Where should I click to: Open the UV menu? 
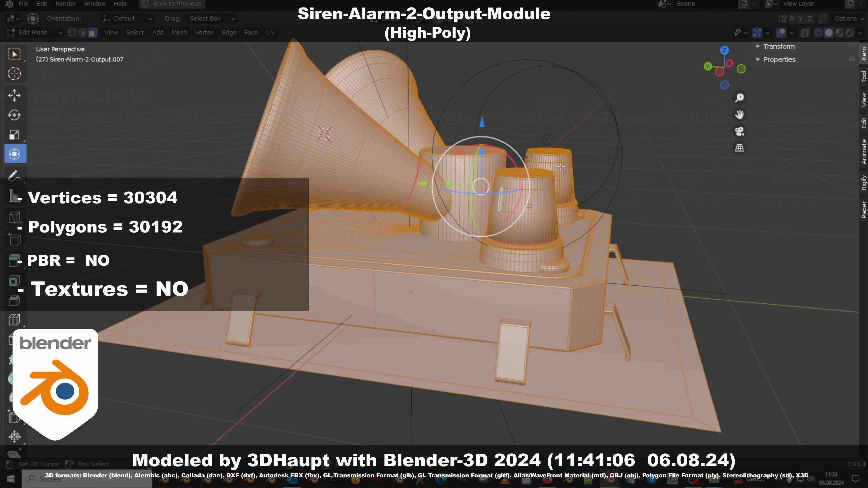[x=270, y=32]
